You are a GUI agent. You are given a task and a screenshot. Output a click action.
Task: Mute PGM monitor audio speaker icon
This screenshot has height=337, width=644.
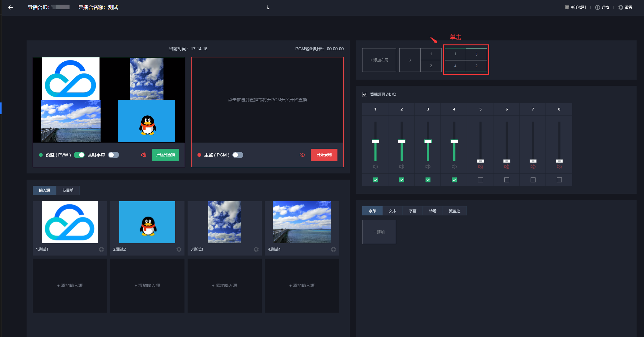tap(302, 155)
